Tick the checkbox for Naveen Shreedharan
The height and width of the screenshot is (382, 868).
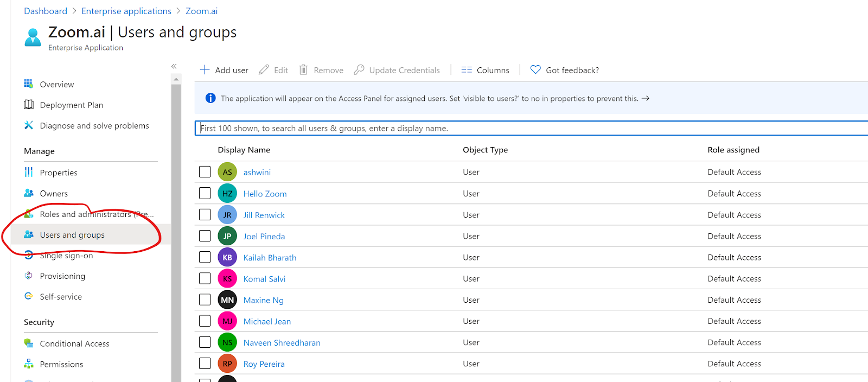pos(205,342)
